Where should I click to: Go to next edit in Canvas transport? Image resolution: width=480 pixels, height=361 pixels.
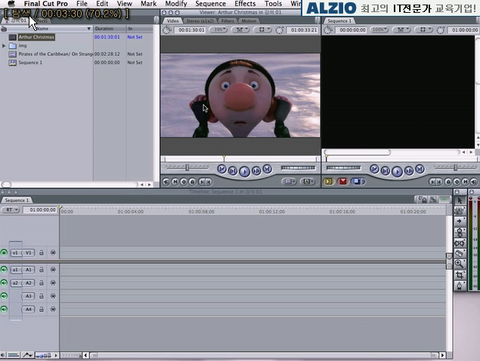[x=420, y=169]
